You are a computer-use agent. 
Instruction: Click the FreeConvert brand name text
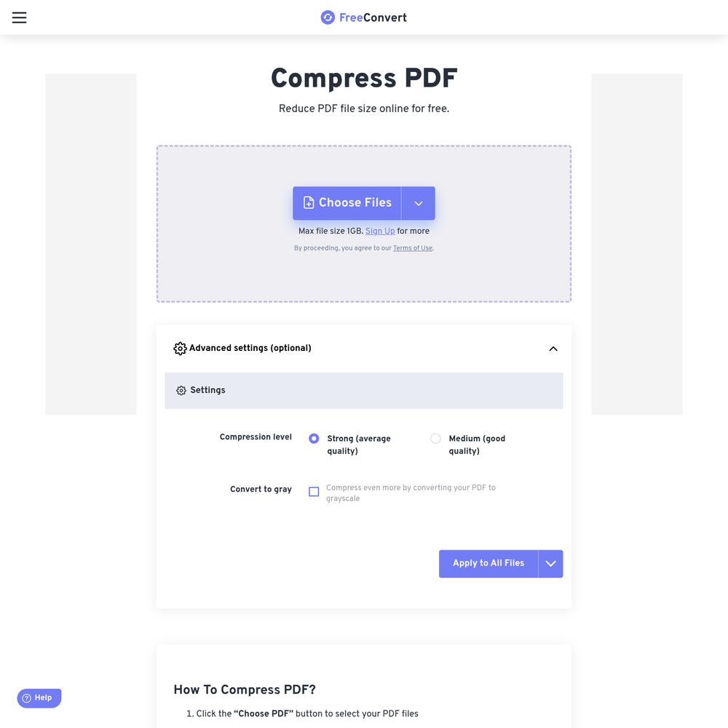click(373, 17)
